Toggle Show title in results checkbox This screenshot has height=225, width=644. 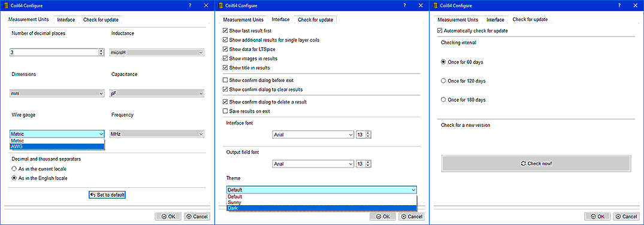click(246, 68)
